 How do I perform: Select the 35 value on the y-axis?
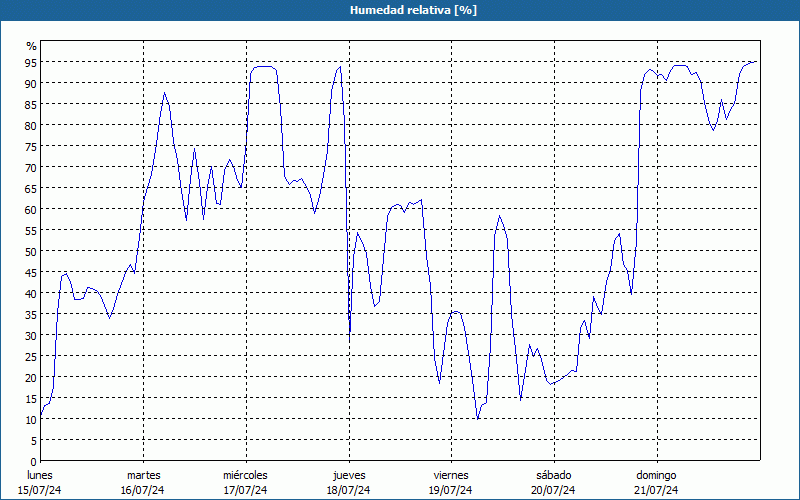(x=31, y=314)
